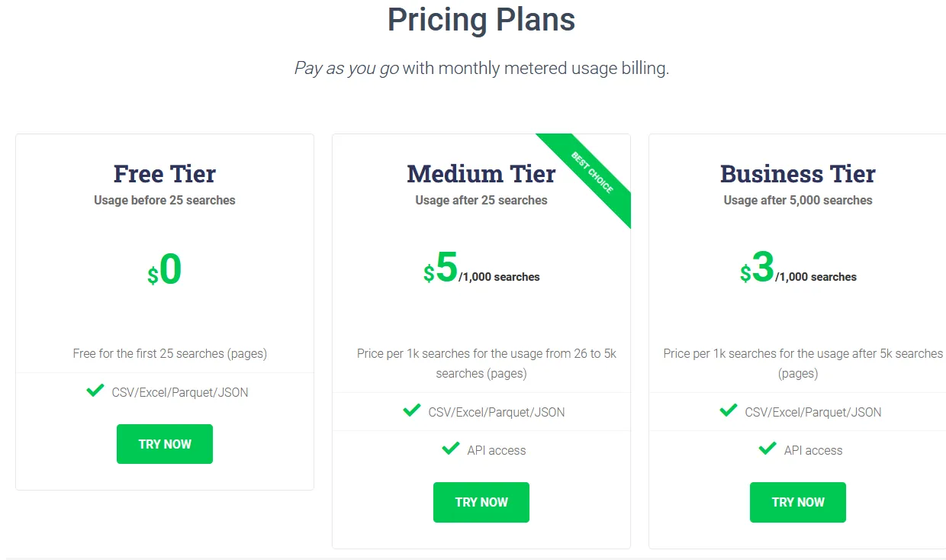Screen dimensions: 946x560
Task: Select TRY NOW on Business Tier
Action: tap(797, 502)
